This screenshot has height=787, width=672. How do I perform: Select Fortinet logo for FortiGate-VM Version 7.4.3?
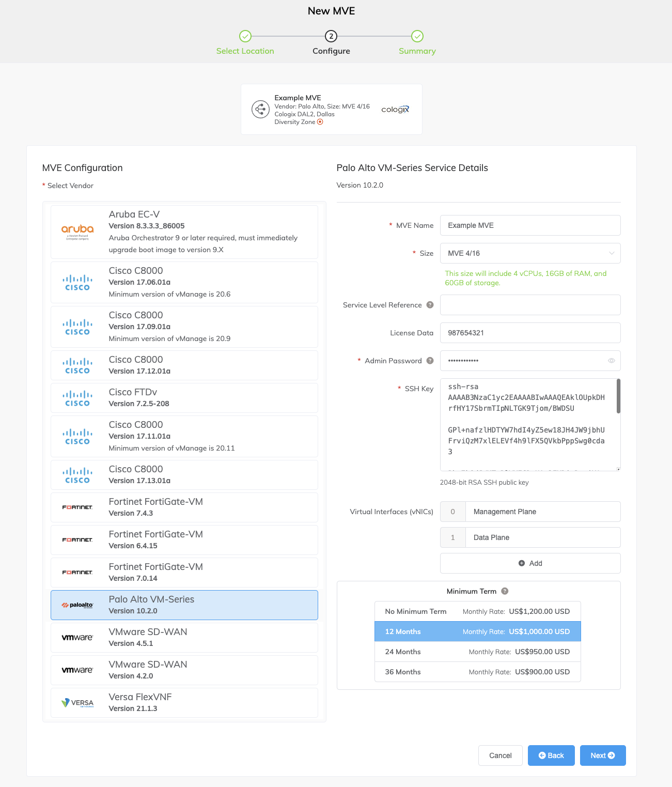[77, 507]
